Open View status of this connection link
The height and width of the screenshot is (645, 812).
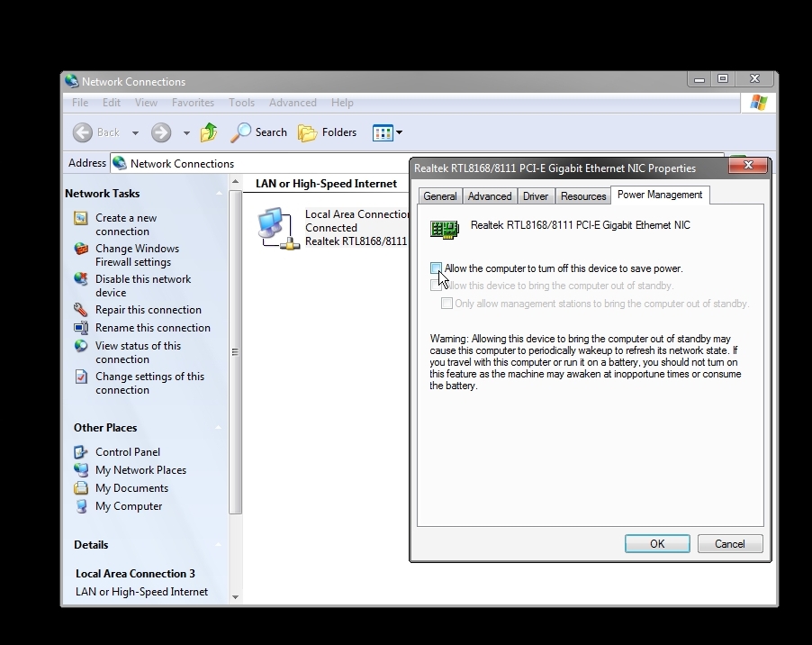coord(138,353)
